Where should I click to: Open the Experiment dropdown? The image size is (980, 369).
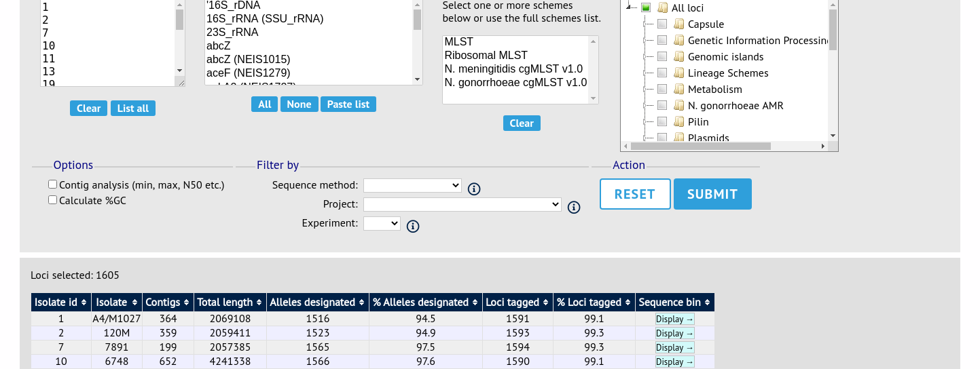tap(382, 223)
